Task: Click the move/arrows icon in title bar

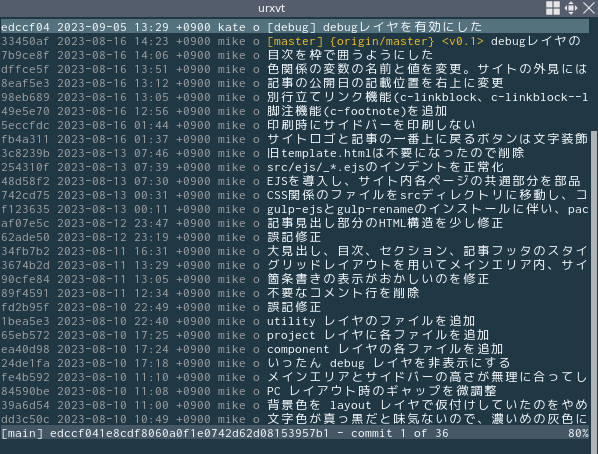Action: tap(571, 8)
